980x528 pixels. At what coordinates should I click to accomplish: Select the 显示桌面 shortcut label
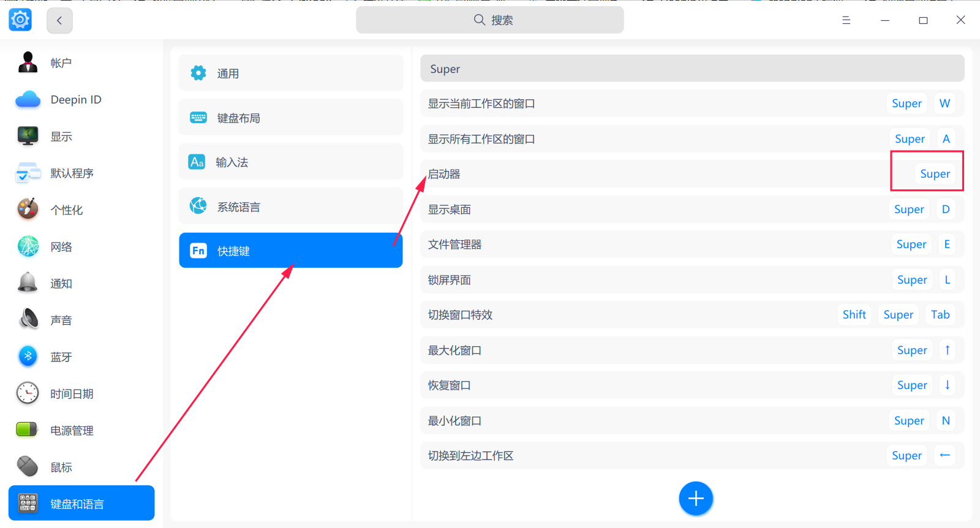pos(450,209)
